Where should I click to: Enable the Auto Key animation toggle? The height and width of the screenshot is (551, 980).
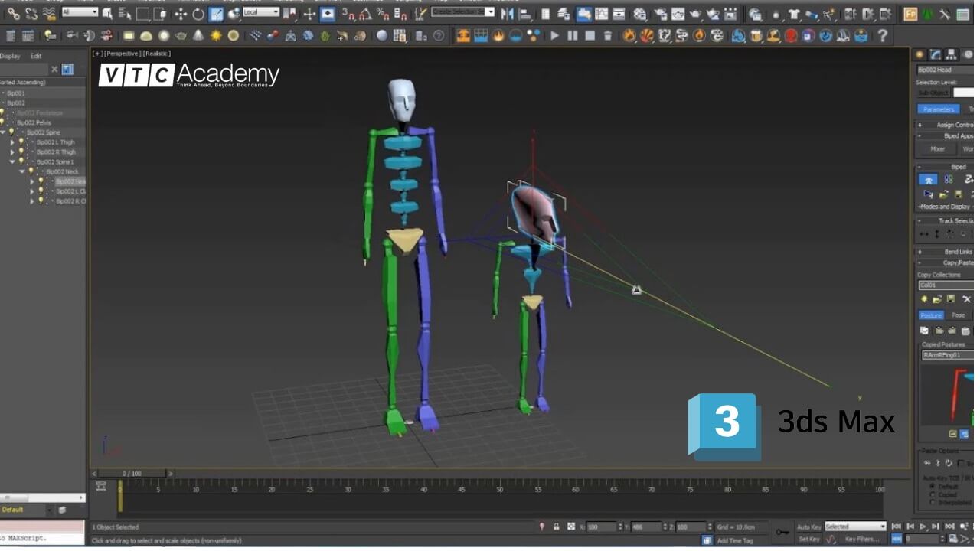[808, 527]
